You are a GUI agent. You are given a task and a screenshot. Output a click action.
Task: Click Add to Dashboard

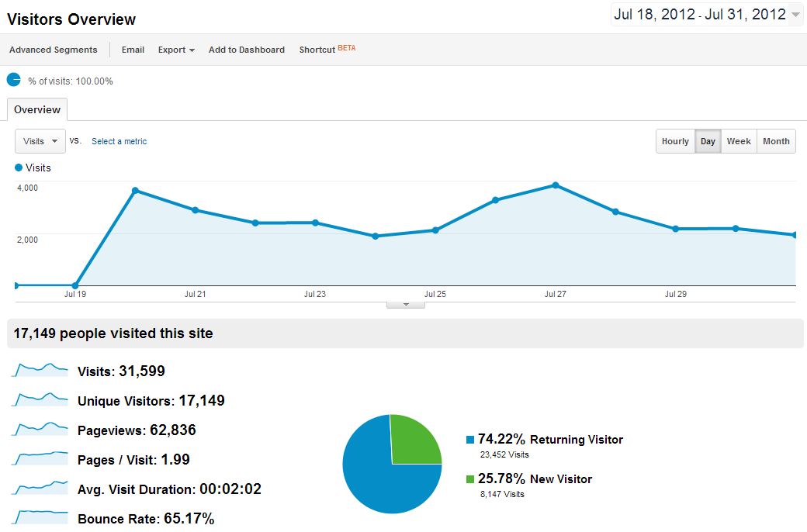point(247,50)
